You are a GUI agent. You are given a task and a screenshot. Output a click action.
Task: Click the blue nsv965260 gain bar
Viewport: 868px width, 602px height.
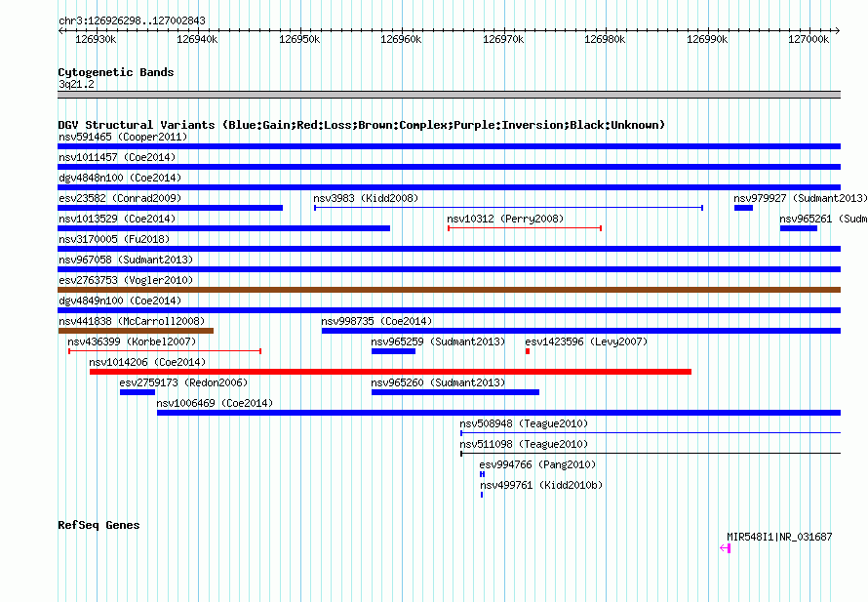coord(455,392)
